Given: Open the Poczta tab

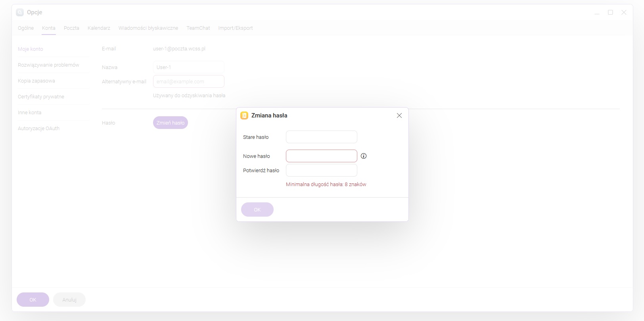Looking at the screenshot, I should coord(71,28).
